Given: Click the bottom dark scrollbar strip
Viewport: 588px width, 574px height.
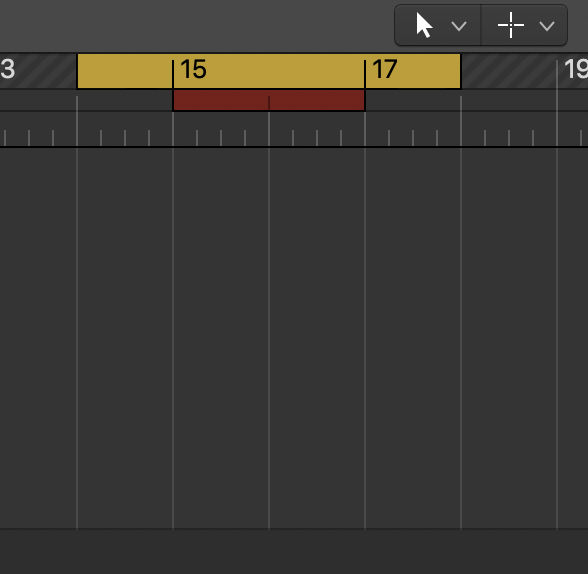Looking at the screenshot, I should (294, 551).
